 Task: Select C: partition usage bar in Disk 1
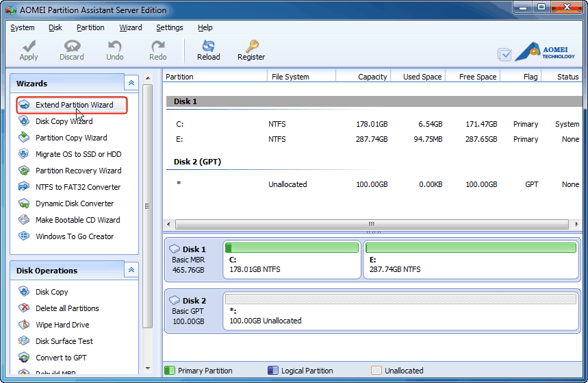coord(292,248)
